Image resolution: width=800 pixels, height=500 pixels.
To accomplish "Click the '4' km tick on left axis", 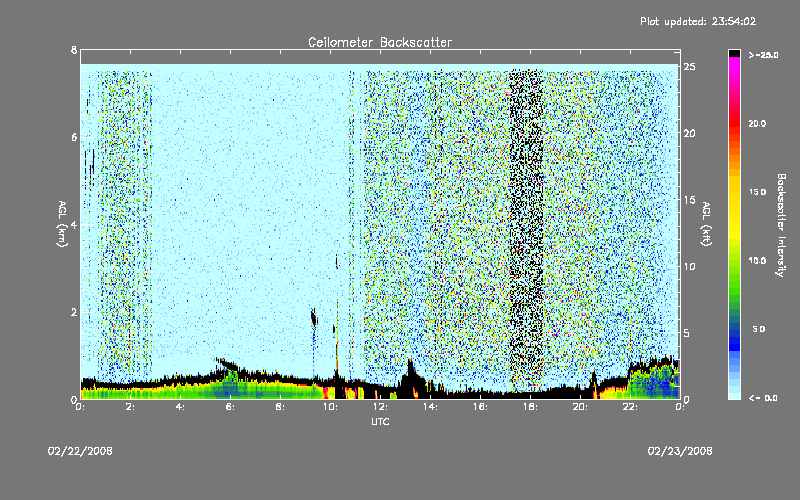I will pos(74,224).
